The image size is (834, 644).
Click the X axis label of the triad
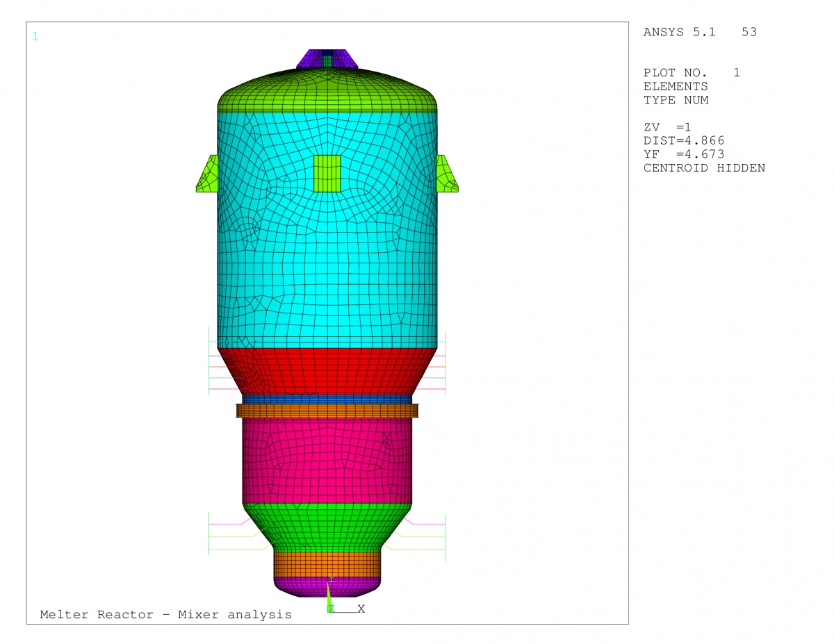(361, 609)
